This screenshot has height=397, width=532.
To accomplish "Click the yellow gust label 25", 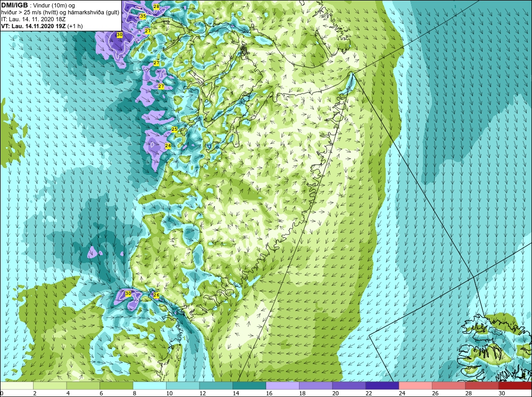I will [x=174, y=129].
